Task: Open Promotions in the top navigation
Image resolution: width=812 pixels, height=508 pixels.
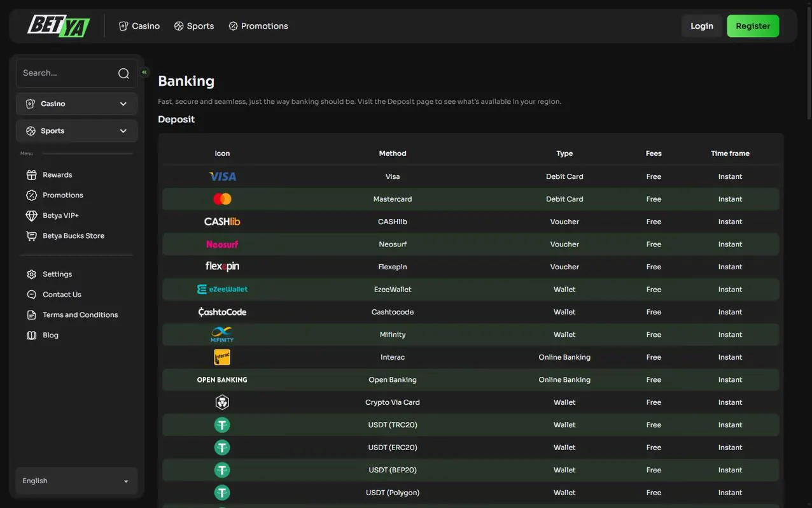Action: [x=258, y=26]
